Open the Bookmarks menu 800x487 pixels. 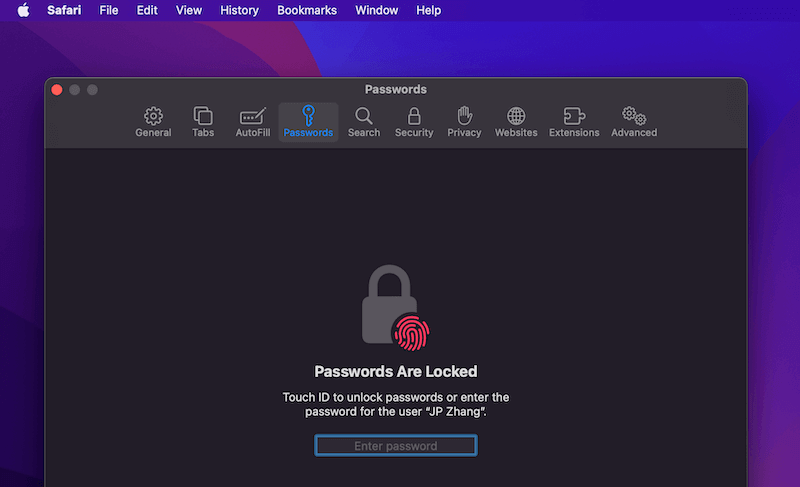point(307,10)
